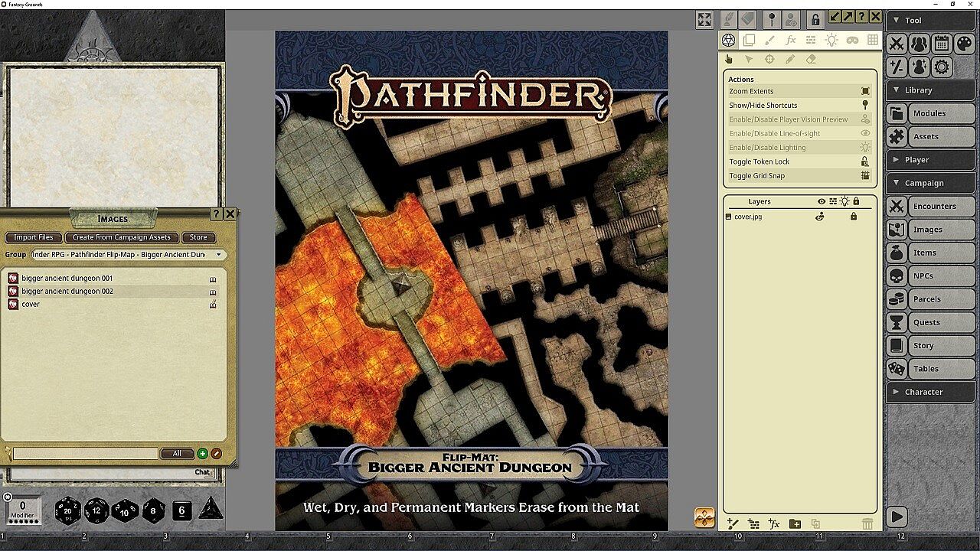
Task: Open the person with sparkles effects icon
Action: click(x=919, y=67)
